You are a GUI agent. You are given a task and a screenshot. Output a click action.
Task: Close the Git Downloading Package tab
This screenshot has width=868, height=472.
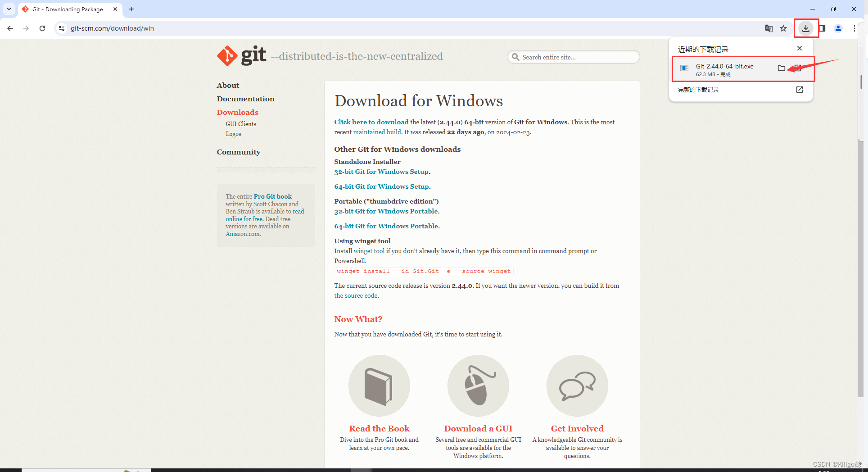115,9
